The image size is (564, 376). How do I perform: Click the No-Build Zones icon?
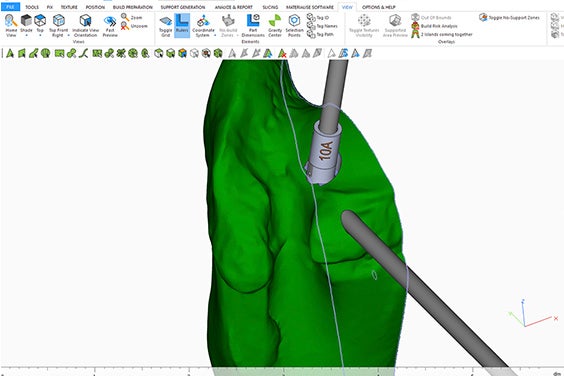(x=228, y=21)
